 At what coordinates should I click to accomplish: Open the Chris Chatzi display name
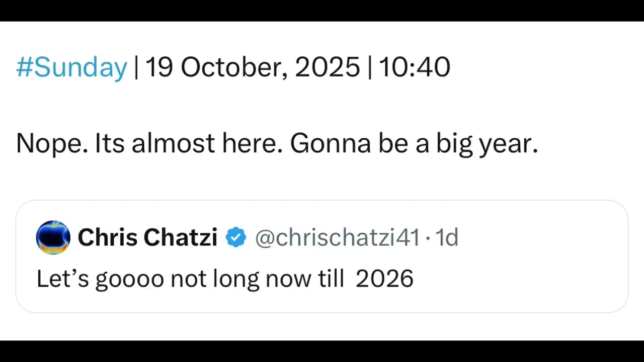[x=147, y=237]
